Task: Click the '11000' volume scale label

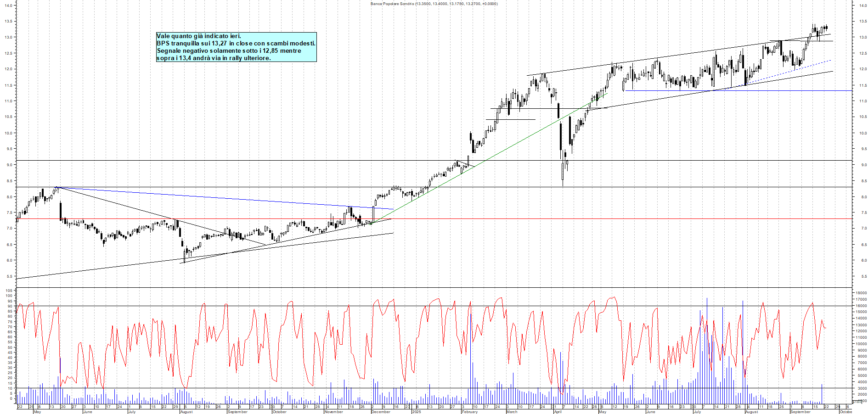Action: pyautogui.click(x=861, y=337)
